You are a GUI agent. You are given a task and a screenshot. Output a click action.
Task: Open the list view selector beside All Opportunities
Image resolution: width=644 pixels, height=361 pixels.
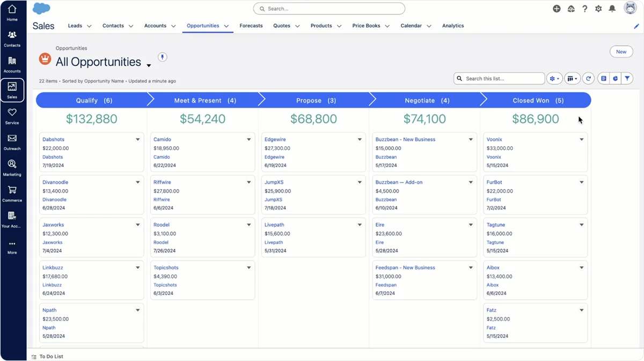[x=149, y=64]
